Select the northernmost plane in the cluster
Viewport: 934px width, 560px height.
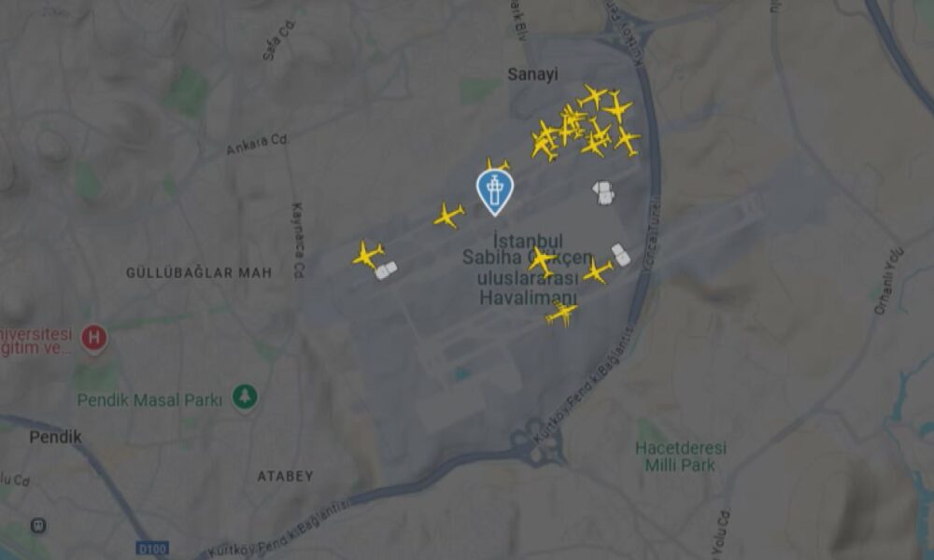click(x=592, y=97)
